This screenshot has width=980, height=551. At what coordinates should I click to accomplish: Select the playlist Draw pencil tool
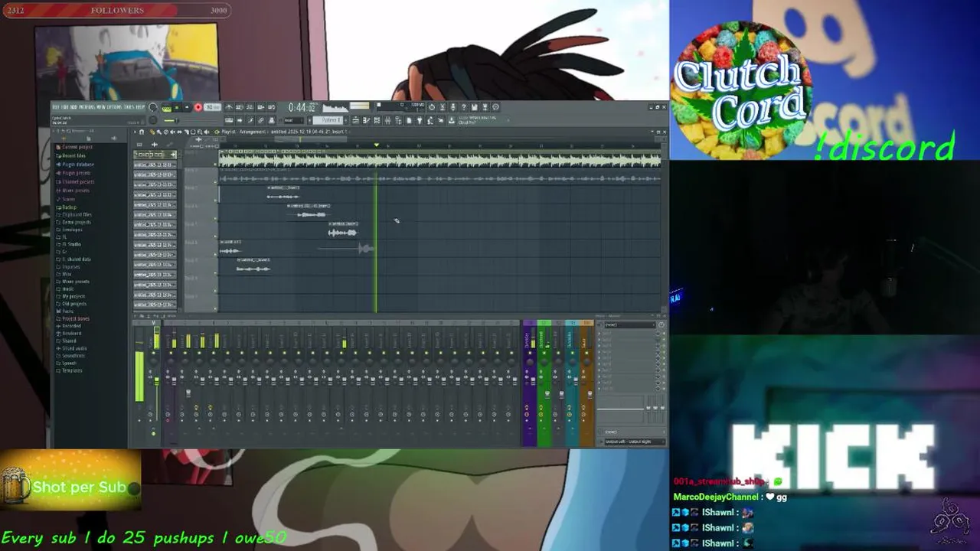[152, 132]
